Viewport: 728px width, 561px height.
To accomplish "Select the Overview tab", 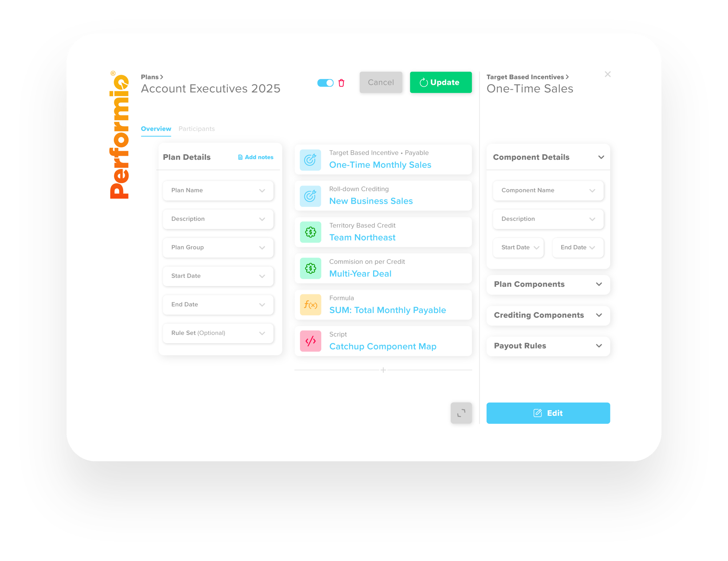I will (156, 129).
